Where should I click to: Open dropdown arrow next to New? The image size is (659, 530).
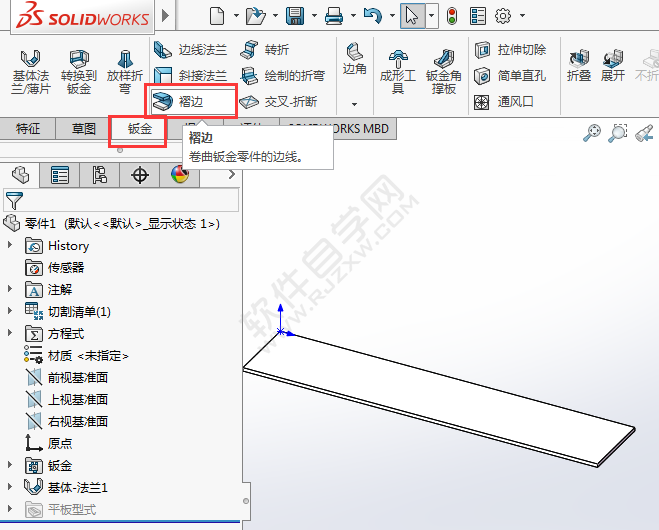point(236,16)
